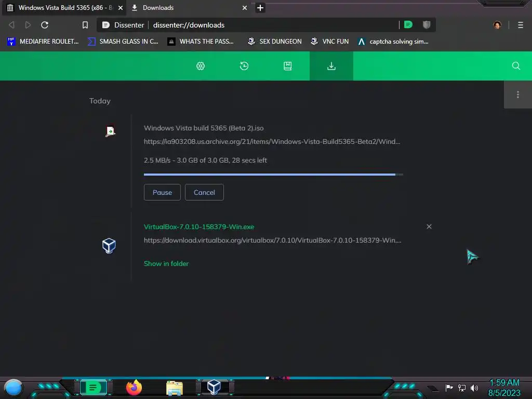
Task: Open VirtualBox-7.0.10-158379-Win.exe file link
Action: 199,227
